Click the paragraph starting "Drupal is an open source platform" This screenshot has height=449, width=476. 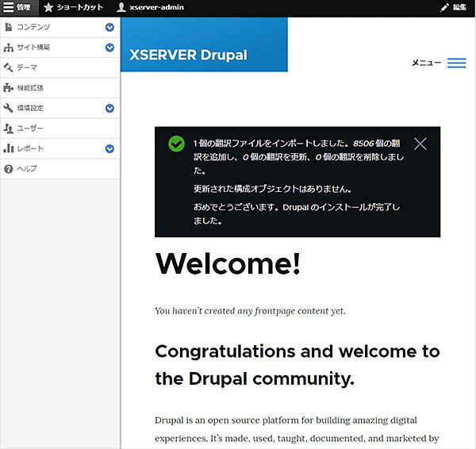297,429
